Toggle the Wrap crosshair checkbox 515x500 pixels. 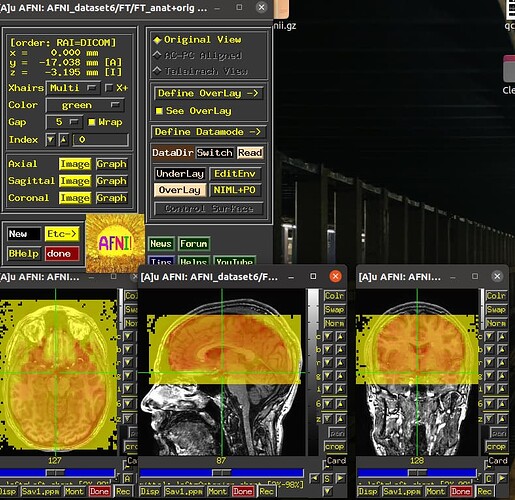(x=92, y=122)
